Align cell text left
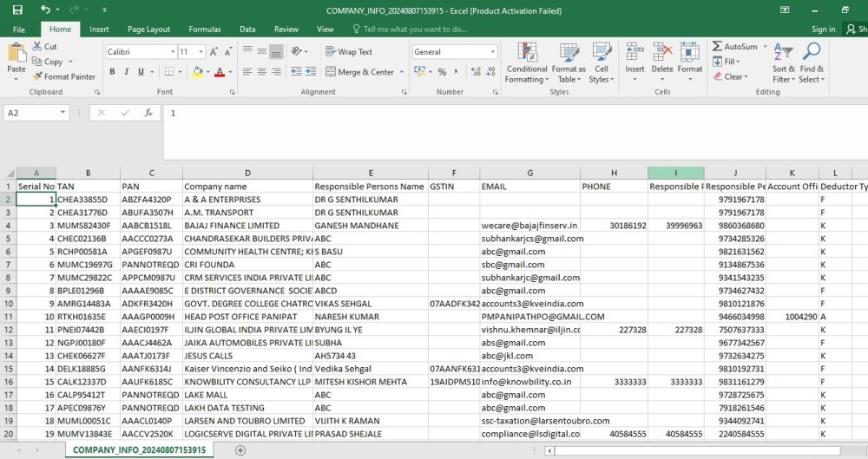 (x=247, y=71)
